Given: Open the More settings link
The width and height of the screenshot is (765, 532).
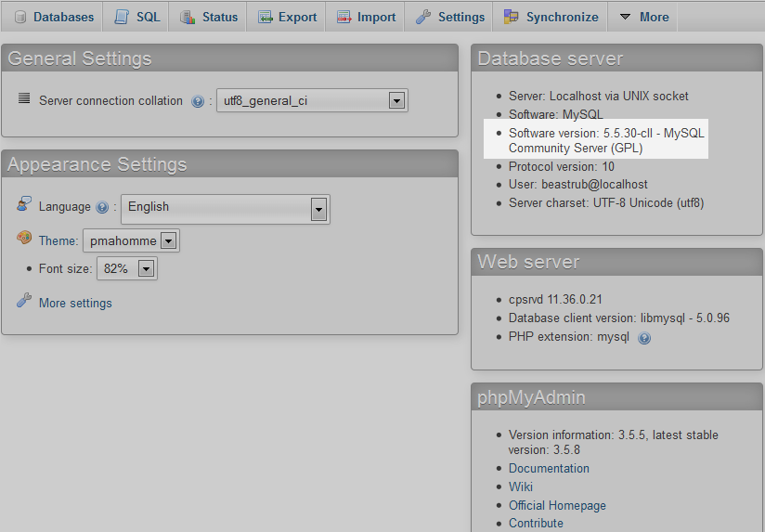Looking at the screenshot, I should [75, 303].
